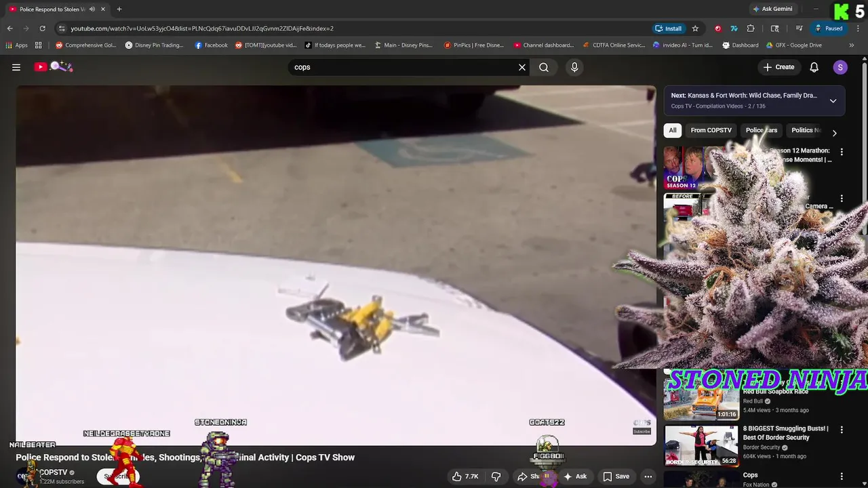
Task: Open the Channel dashboard bookmark
Action: pos(544,45)
